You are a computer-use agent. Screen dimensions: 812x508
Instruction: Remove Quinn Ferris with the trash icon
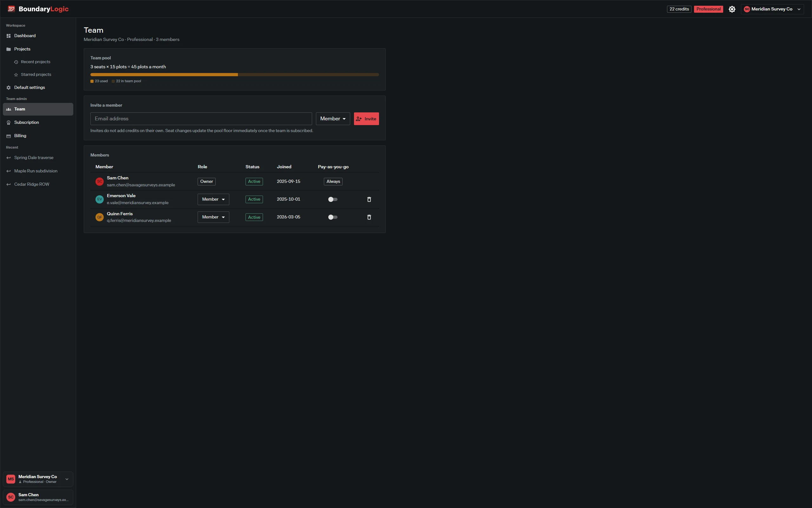(369, 217)
